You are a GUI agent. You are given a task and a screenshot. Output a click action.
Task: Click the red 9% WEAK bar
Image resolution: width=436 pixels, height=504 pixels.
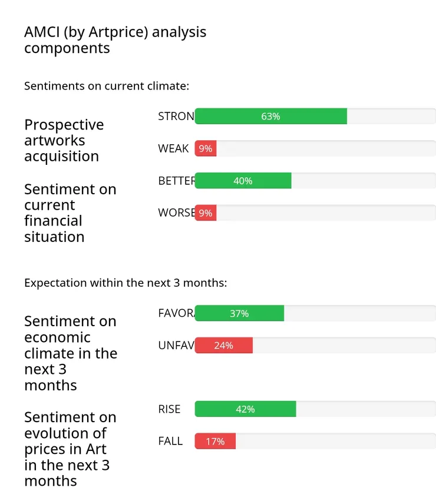pos(206,149)
